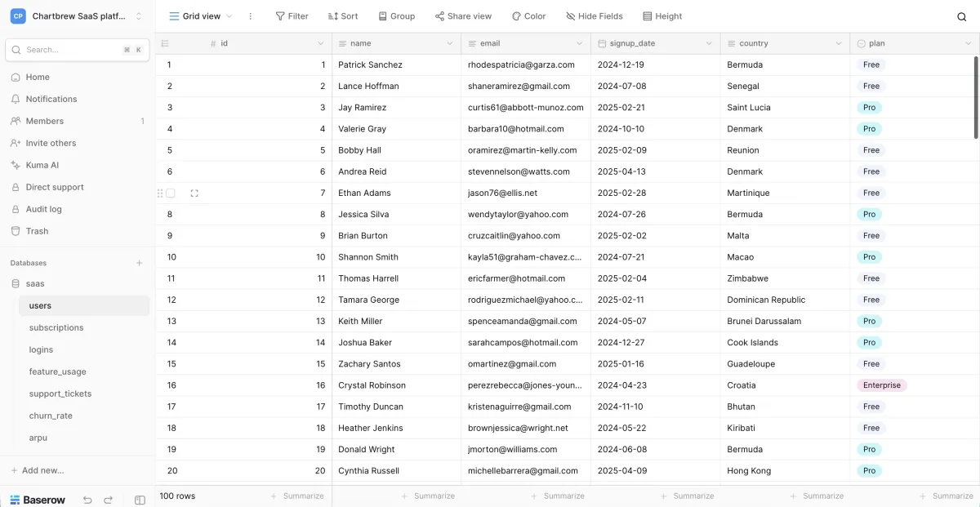980x507 pixels.
Task: Tick the checkbox on row 7
Action: coord(171,193)
